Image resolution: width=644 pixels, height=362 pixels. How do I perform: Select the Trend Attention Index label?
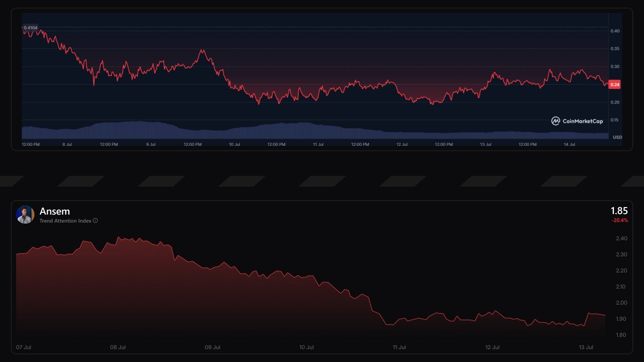[x=65, y=220]
